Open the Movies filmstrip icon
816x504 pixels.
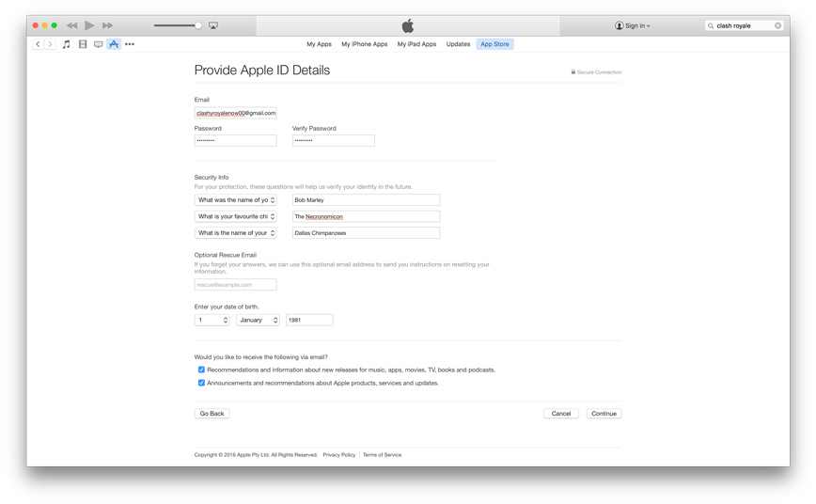pyautogui.click(x=83, y=44)
